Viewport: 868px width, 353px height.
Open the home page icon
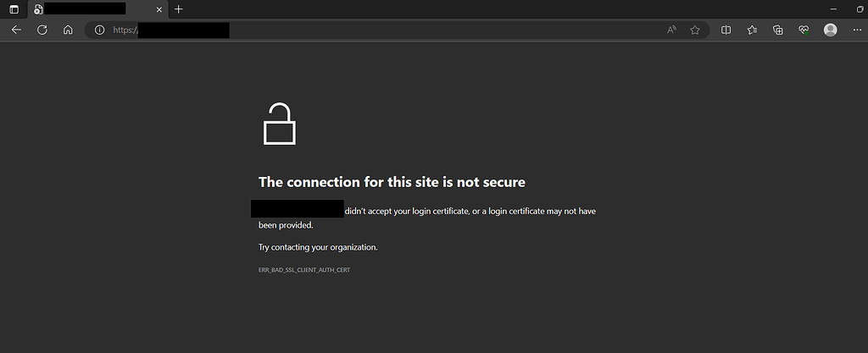[x=68, y=30]
